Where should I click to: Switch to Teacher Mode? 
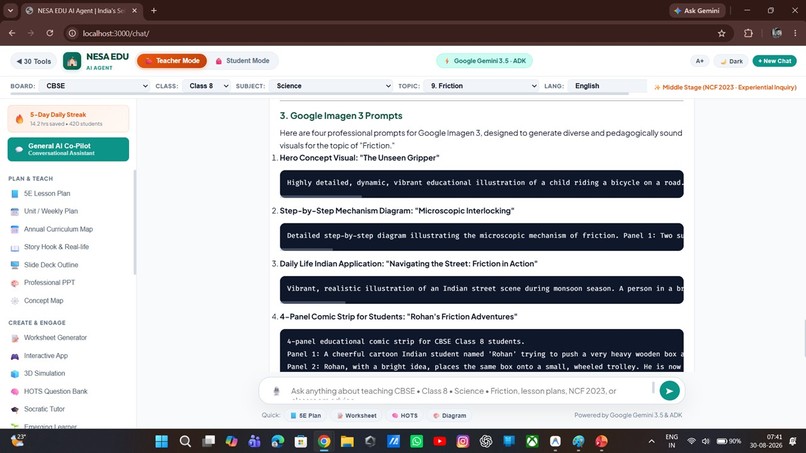[x=172, y=61]
